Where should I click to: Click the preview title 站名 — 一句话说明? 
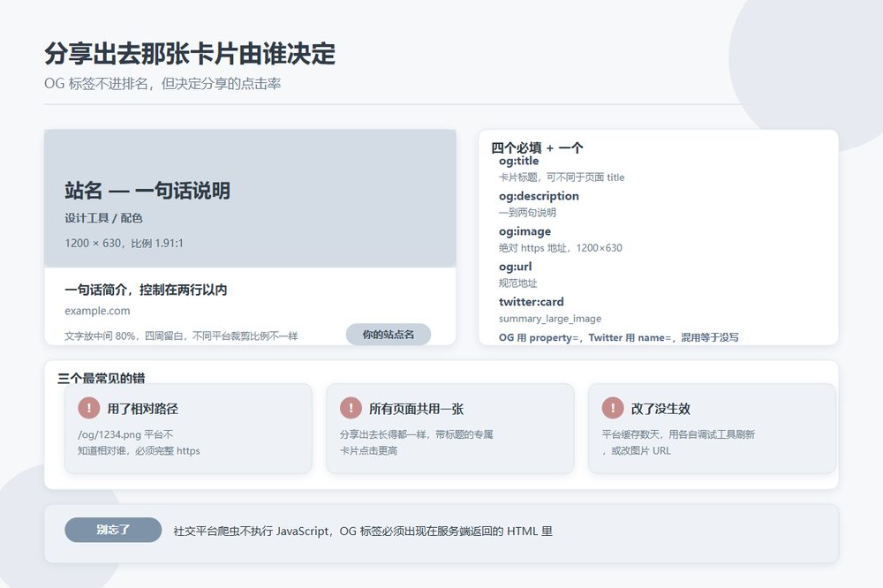(x=147, y=191)
